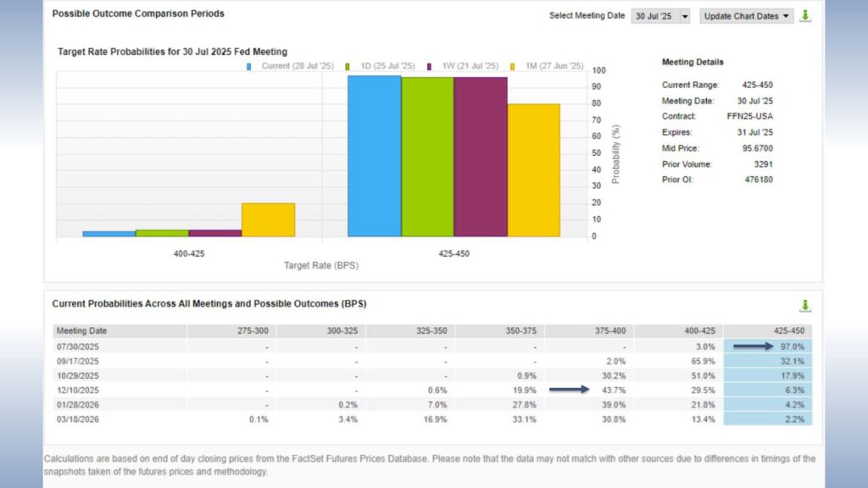Image resolution: width=868 pixels, height=488 pixels.
Task: Open the Select Meeting Date dropdown
Action: click(x=659, y=15)
